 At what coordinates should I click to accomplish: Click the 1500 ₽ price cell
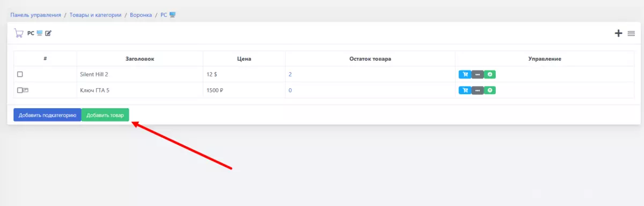[x=244, y=90]
